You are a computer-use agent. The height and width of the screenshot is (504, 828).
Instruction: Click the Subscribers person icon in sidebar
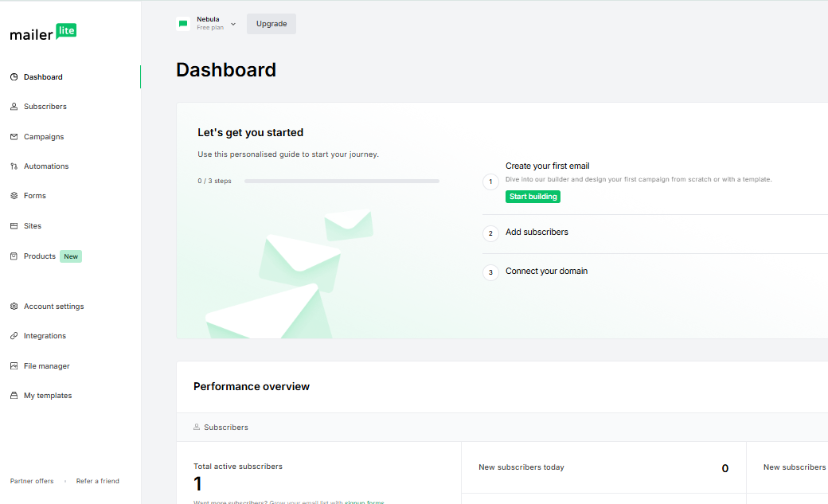[x=14, y=107]
